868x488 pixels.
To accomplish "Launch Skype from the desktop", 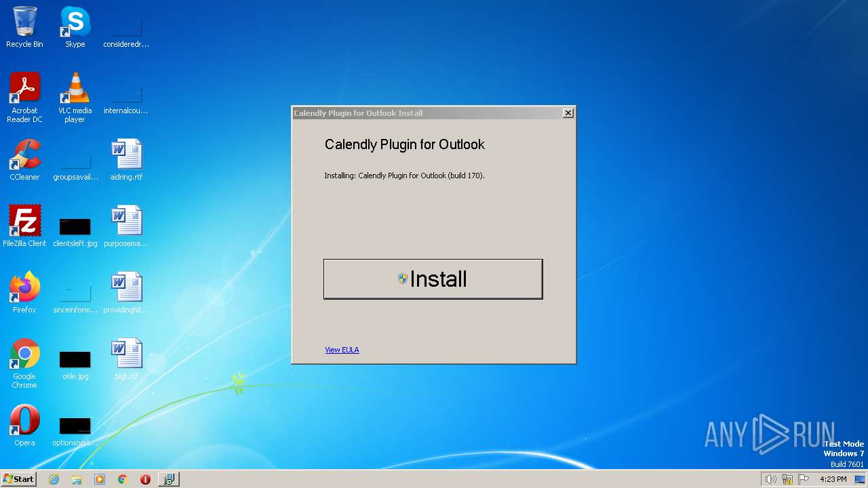I will [x=75, y=27].
